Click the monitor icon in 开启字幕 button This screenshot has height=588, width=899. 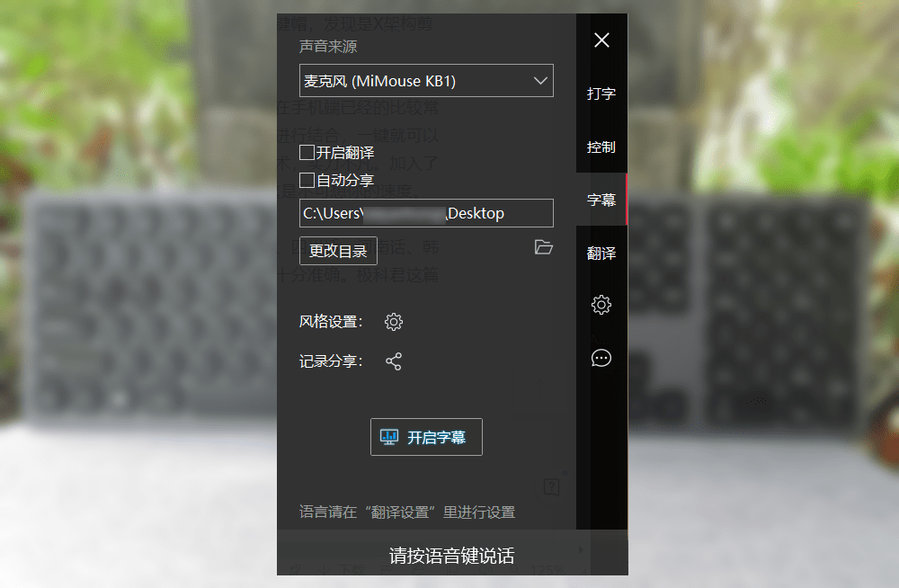[389, 437]
